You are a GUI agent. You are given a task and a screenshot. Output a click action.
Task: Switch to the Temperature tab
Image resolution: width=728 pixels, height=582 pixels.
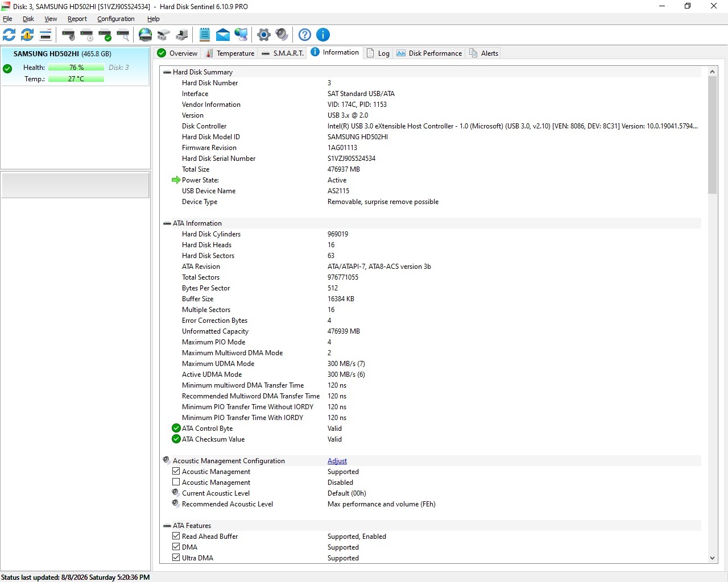(x=230, y=53)
